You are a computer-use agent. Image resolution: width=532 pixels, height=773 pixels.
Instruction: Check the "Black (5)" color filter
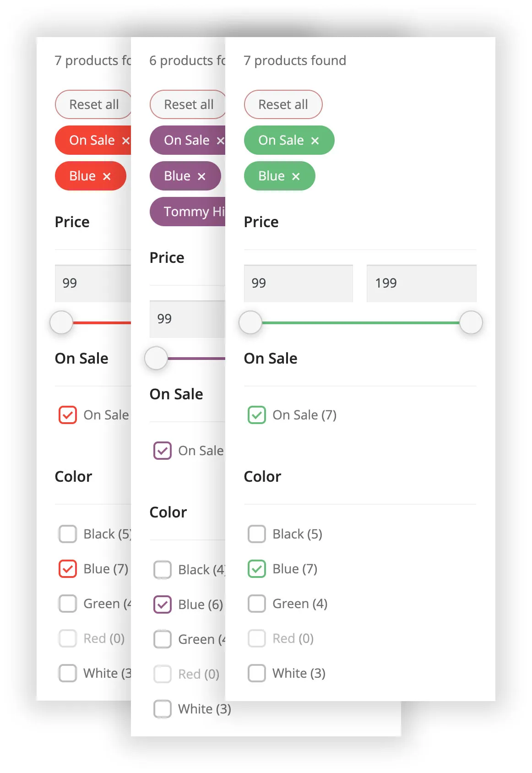[256, 534]
